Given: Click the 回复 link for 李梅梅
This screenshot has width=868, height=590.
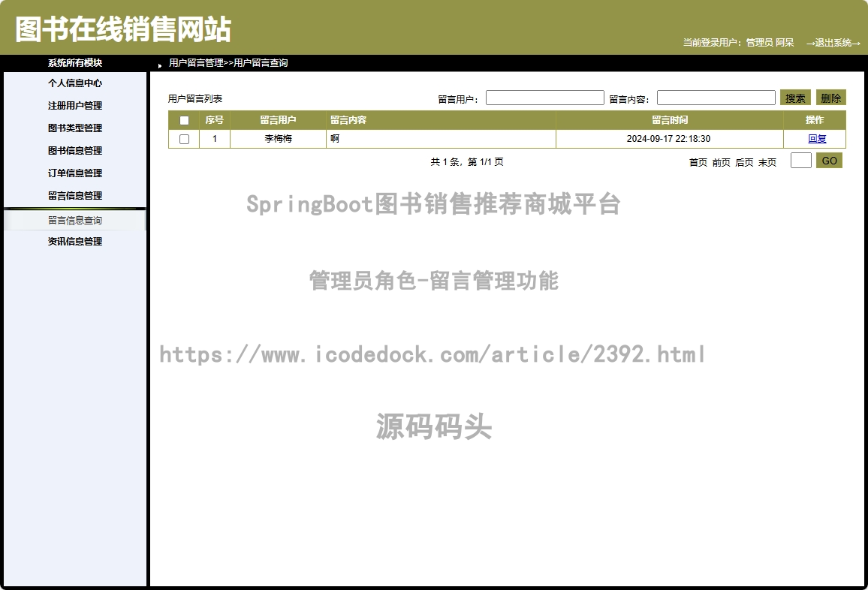Looking at the screenshot, I should [817, 139].
